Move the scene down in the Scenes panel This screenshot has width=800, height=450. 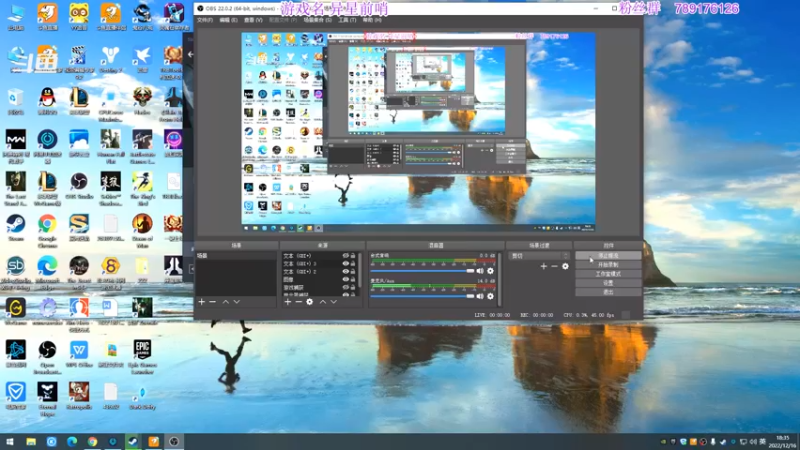pyautogui.click(x=236, y=302)
